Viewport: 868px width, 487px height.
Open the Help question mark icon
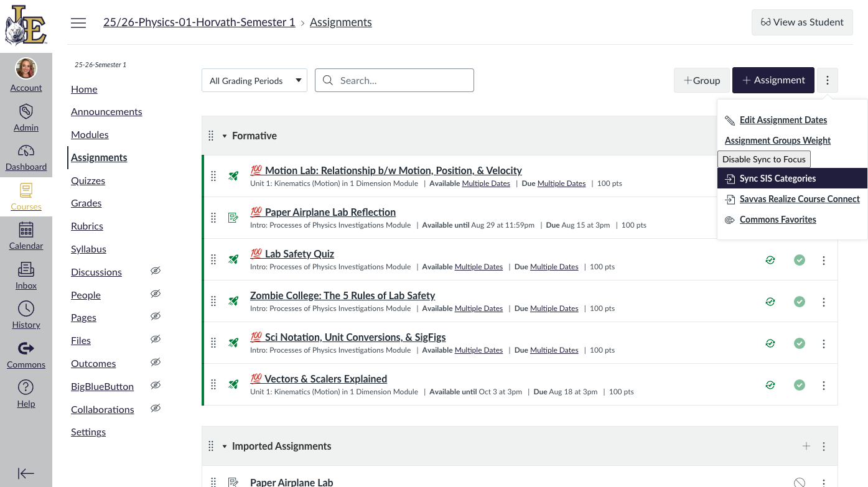tap(26, 387)
